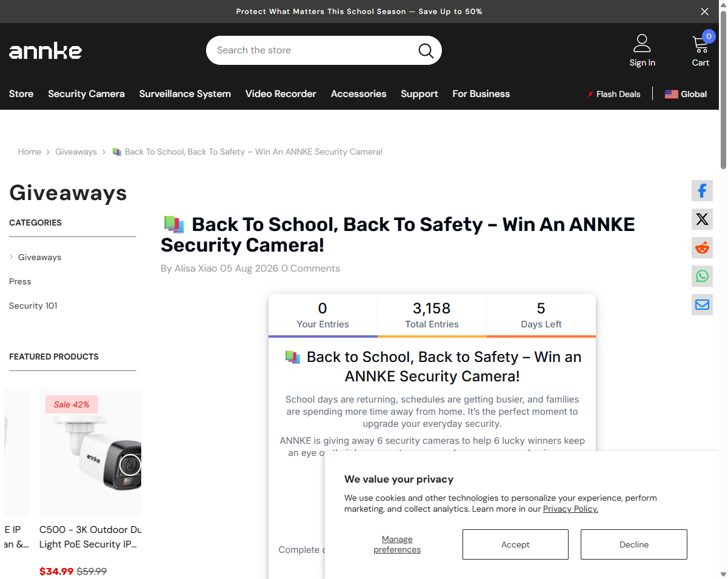Click the top banner promo text
Viewport: 728px width, 579px height.
tap(359, 12)
